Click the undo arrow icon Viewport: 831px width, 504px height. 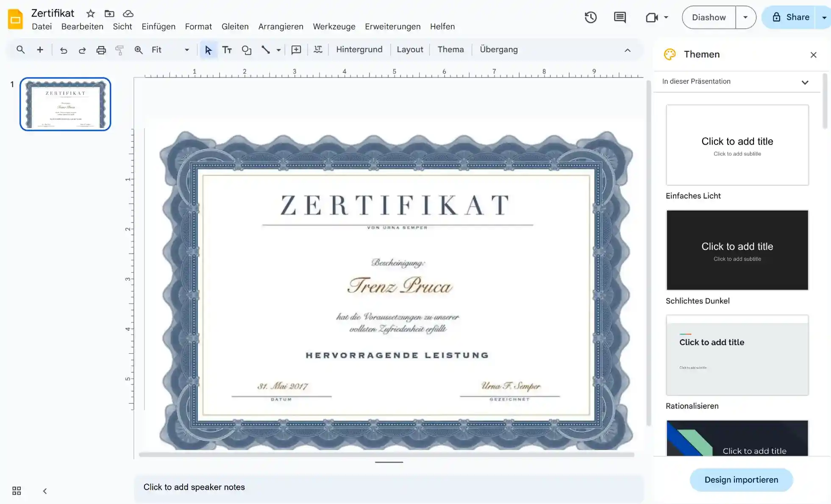pyautogui.click(x=64, y=50)
